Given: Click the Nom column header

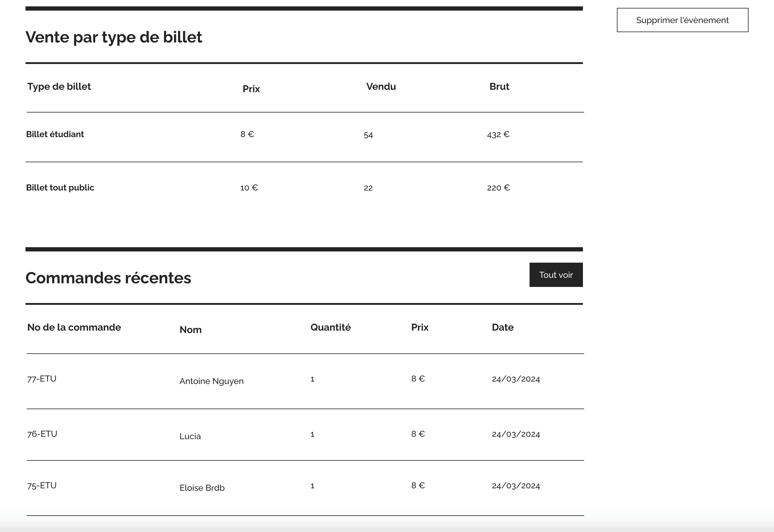Looking at the screenshot, I should [x=190, y=330].
